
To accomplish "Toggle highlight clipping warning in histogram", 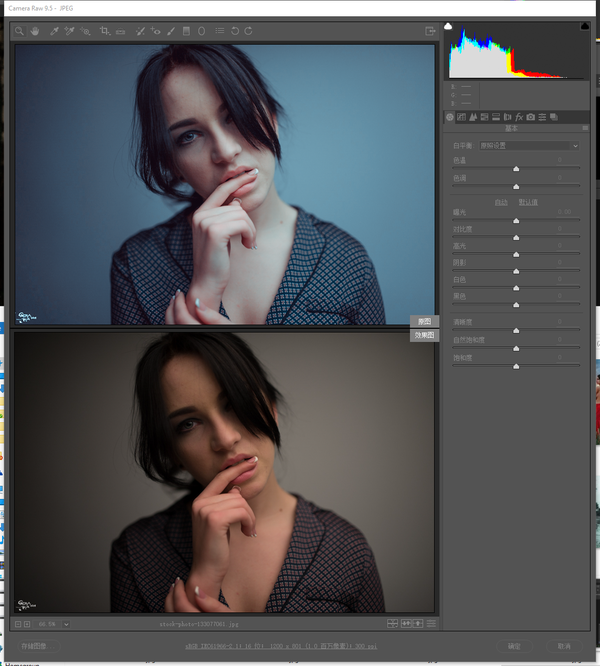I will (585, 26).
